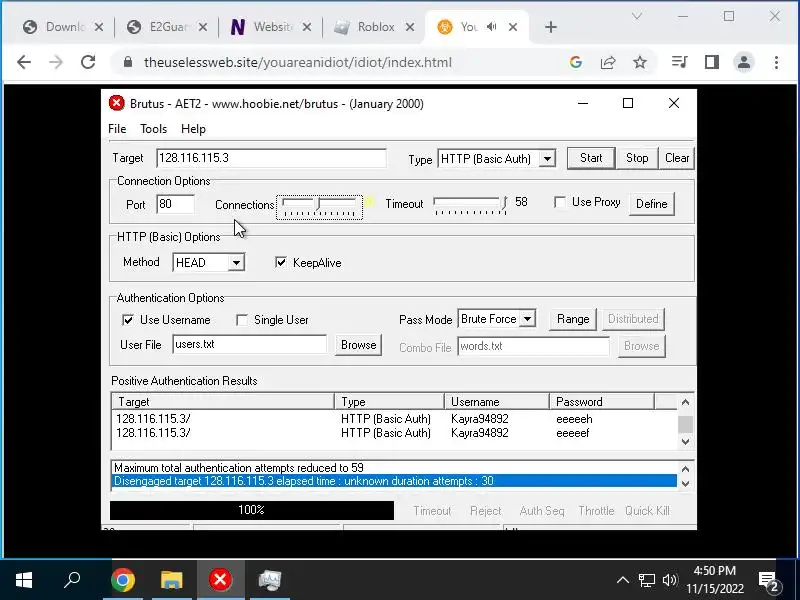
Task: Open the Brutus File menu
Action: pyautogui.click(x=117, y=129)
